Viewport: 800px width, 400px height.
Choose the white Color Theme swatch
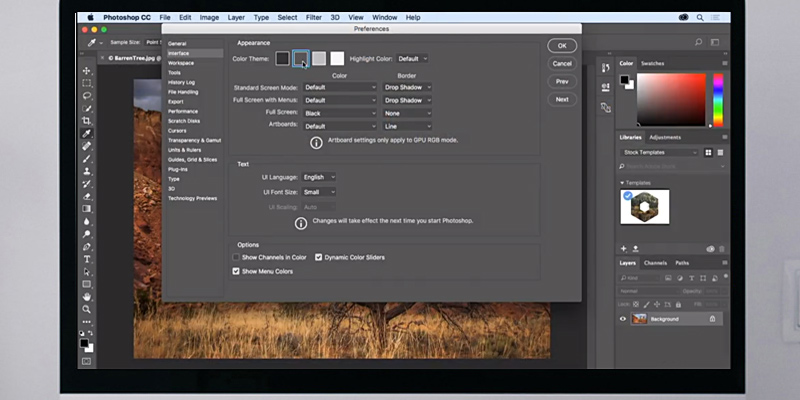(x=337, y=58)
